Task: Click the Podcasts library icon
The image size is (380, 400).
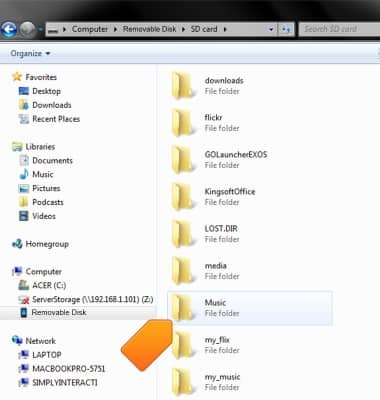Action: (24, 202)
